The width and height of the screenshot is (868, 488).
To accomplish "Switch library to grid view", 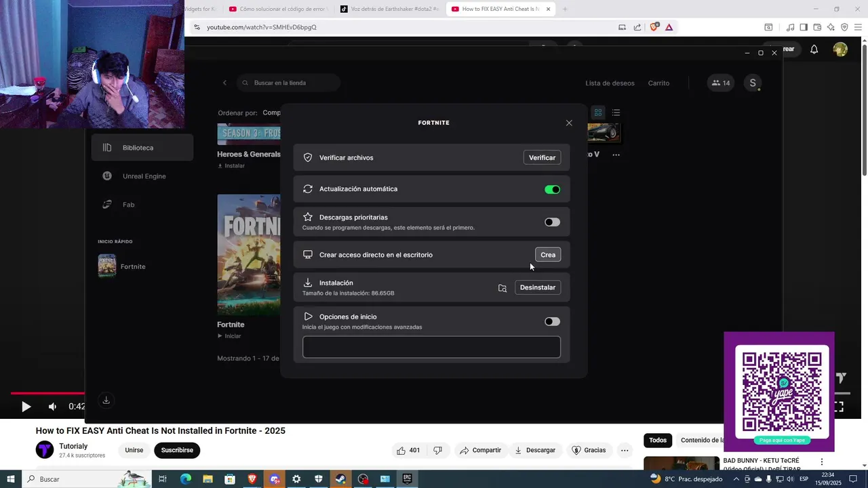I will tap(598, 113).
